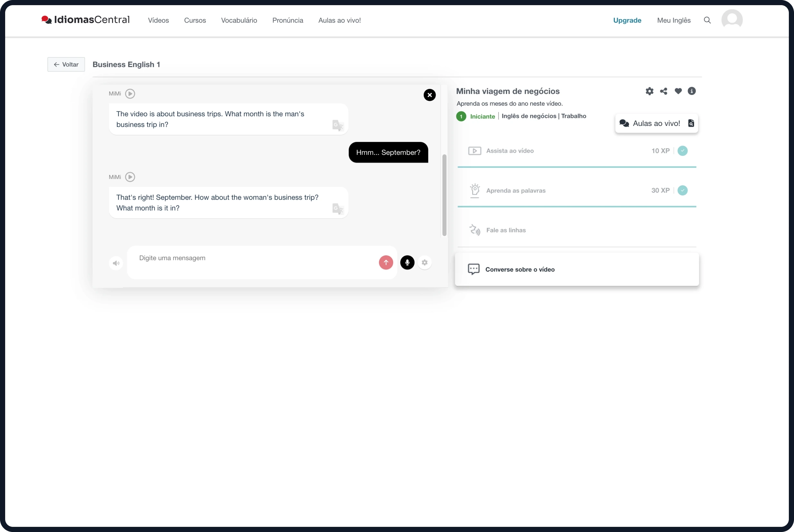Open video settings gear next to title
794x532 pixels.
coord(649,91)
